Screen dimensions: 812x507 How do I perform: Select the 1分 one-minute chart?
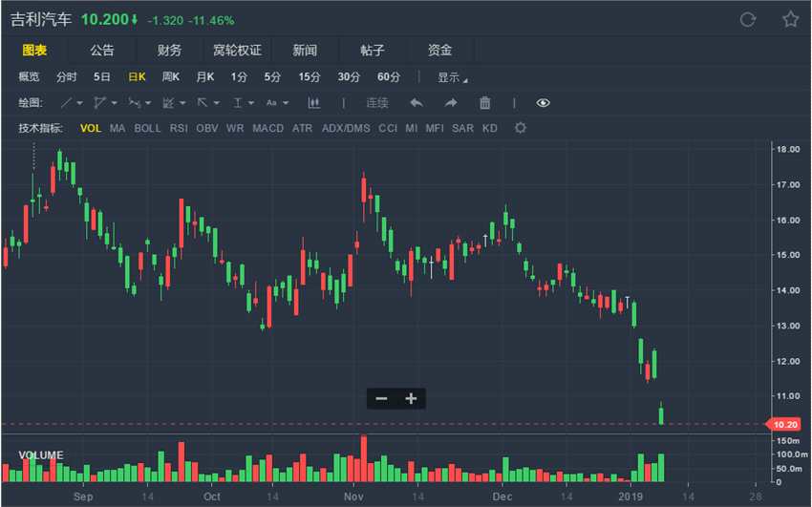click(x=239, y=77)
